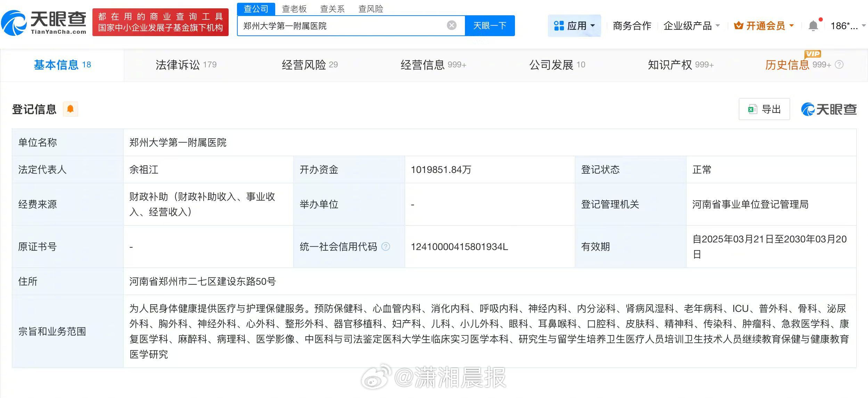Select the 查风险 search tab
Screen dimensions: 868x398
pos(370,9)
